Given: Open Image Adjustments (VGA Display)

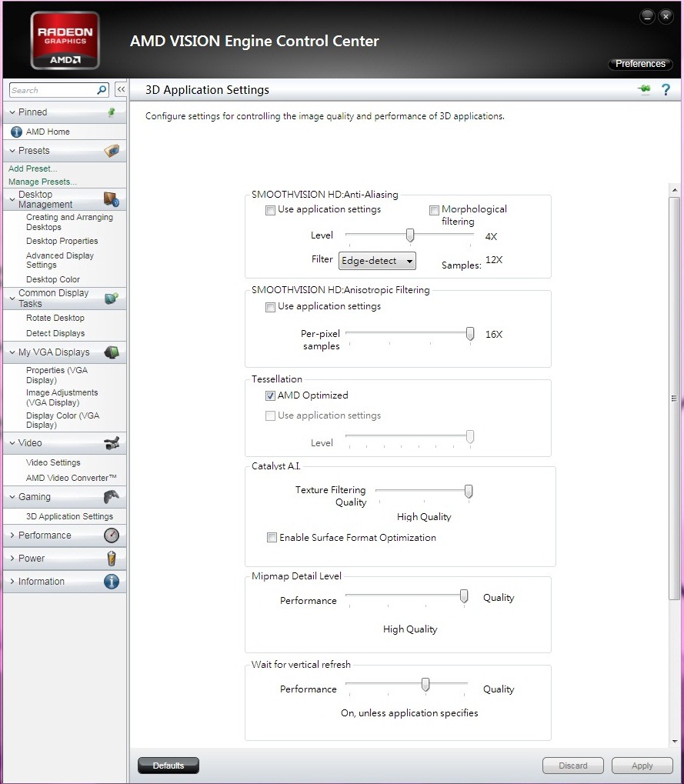Looking at the screenshot, I should pyautogui.click(x=62, y=398).
